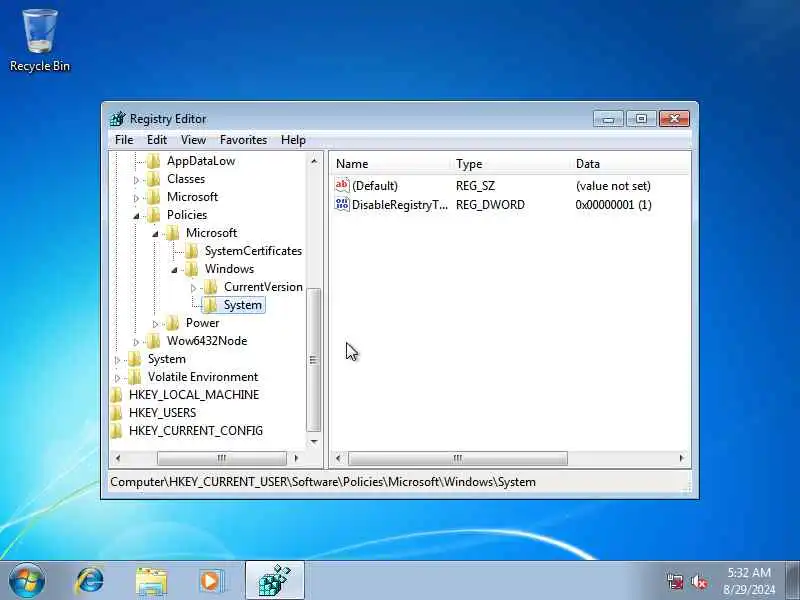Click the Registry Editor taskbar button

point(275,581)
